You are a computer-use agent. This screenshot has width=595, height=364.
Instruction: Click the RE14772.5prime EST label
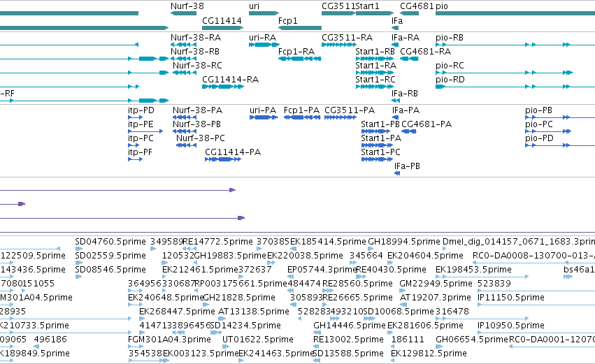coord(218,242)
